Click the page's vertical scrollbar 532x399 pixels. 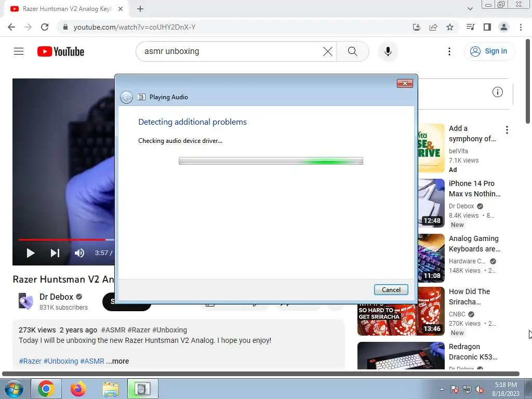pyautogui.click(x=528, y=82)
